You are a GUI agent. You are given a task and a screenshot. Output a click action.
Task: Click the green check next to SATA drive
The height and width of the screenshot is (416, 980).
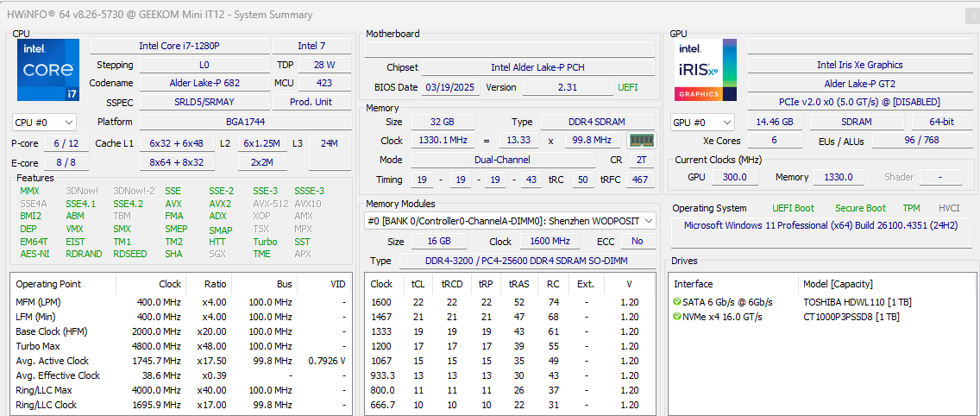pos(677,302)
